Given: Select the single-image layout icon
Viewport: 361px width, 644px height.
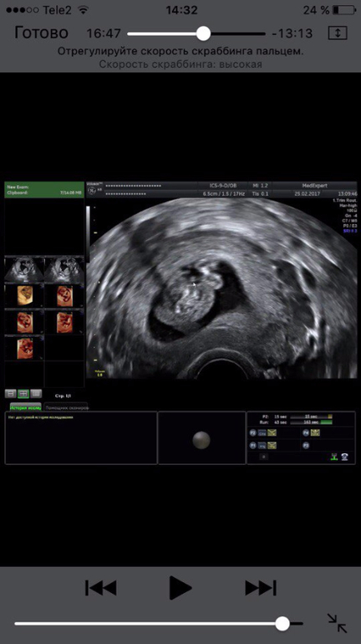Looking at the screenshot, I should point(11,393).
